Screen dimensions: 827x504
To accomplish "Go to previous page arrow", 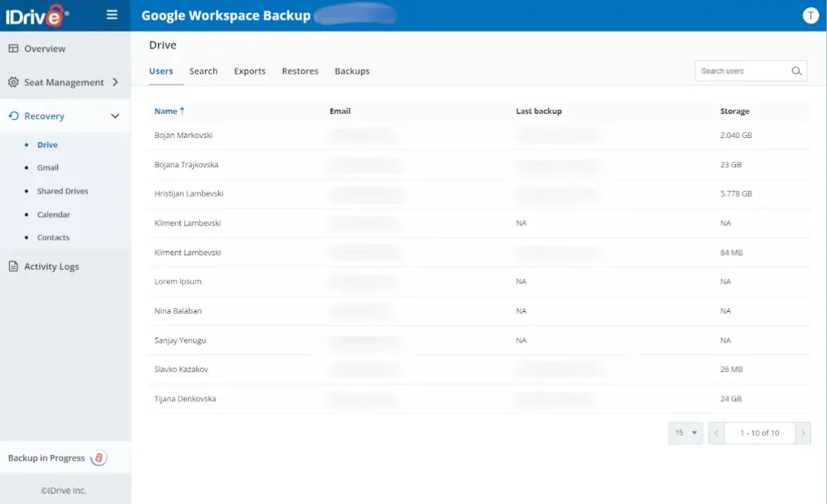I will tap(716, 433).
